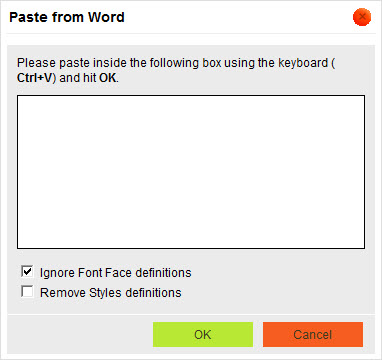Click the word Word in dialog heading
Screen dimensions: 382x360
click(x=106, y=17)
